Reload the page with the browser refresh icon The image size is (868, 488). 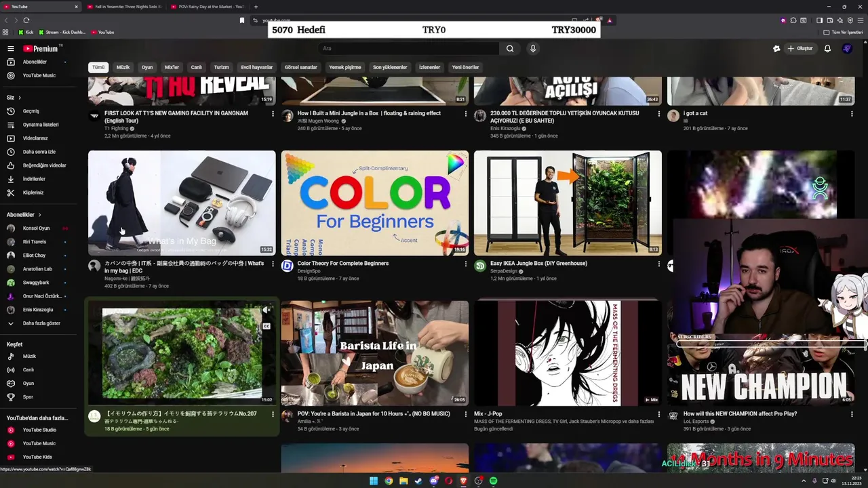(x=26, y=20)
